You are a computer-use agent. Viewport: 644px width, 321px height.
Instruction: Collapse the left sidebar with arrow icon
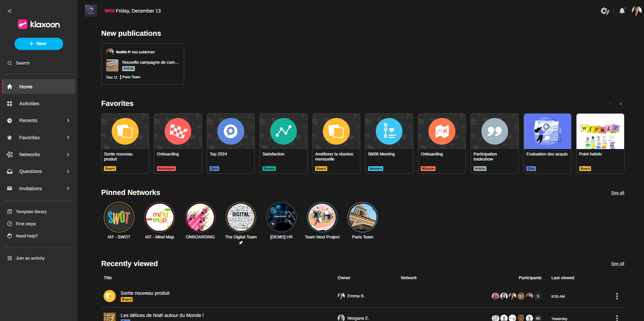(x=9, y=11)
